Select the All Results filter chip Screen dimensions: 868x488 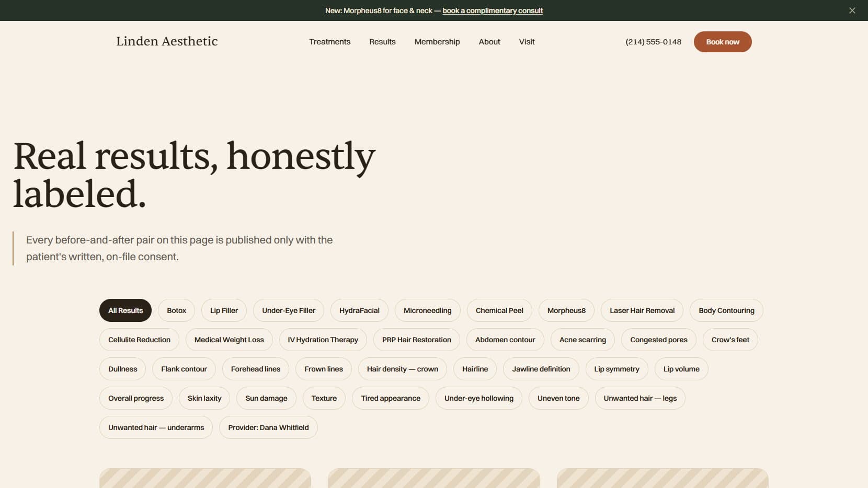coord(125,310)
